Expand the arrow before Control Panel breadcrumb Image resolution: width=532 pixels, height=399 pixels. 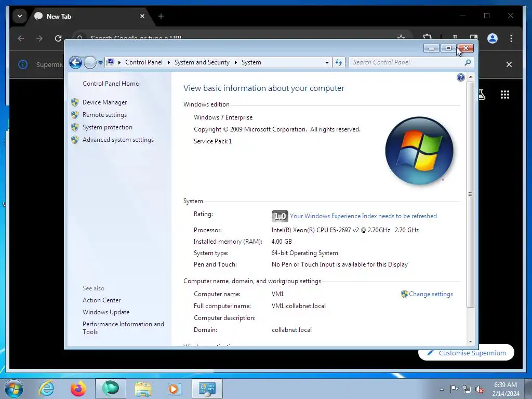119,62
